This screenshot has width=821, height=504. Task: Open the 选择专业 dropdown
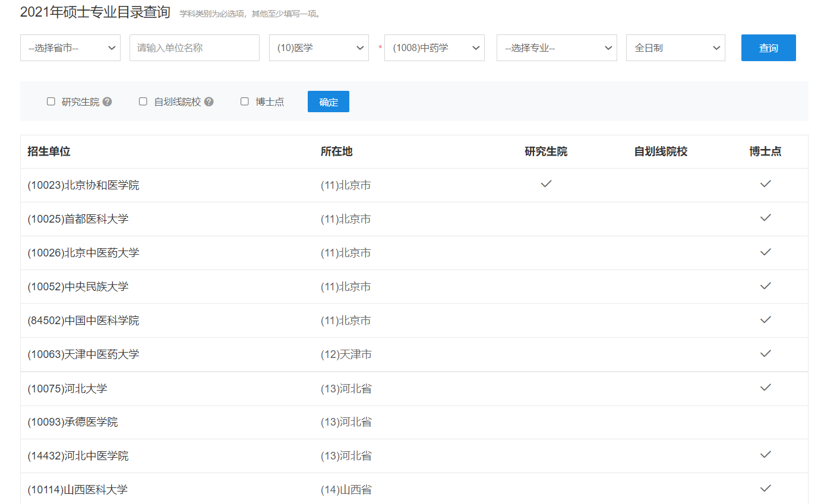tap(556, 47)
